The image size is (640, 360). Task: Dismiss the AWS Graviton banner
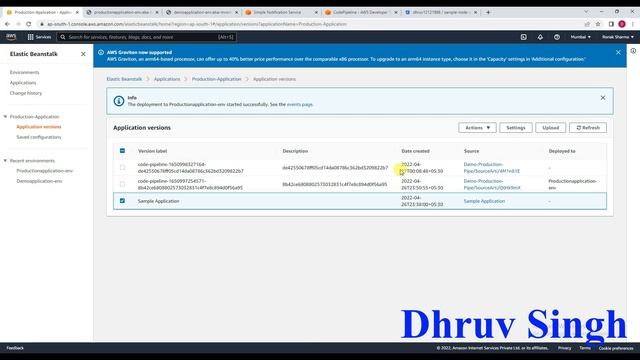click(618, 52)
